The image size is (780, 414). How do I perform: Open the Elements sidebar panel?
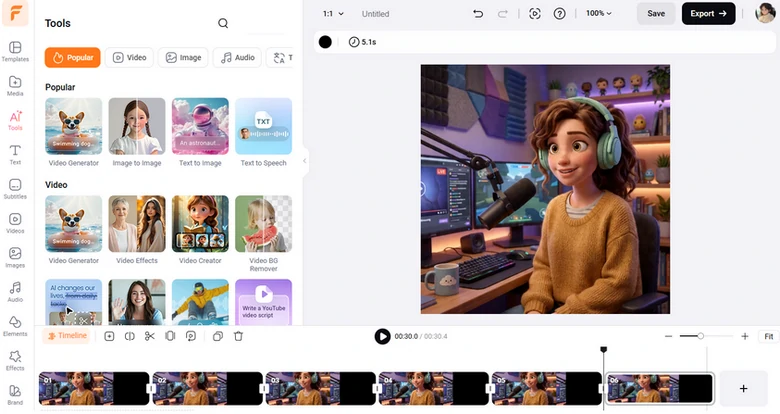[15, 326]
